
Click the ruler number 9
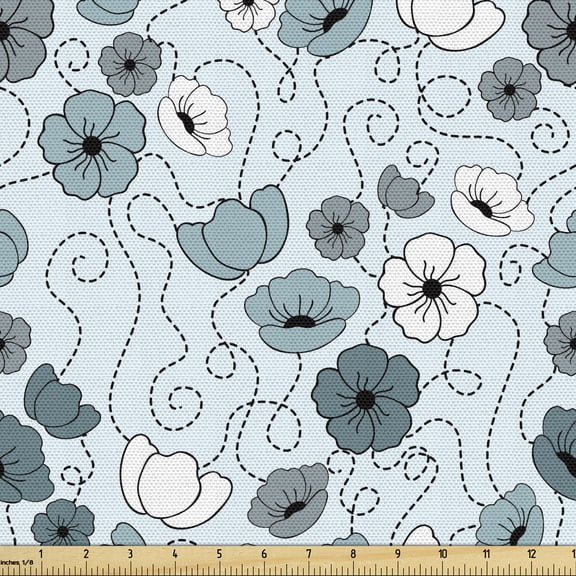398,554
